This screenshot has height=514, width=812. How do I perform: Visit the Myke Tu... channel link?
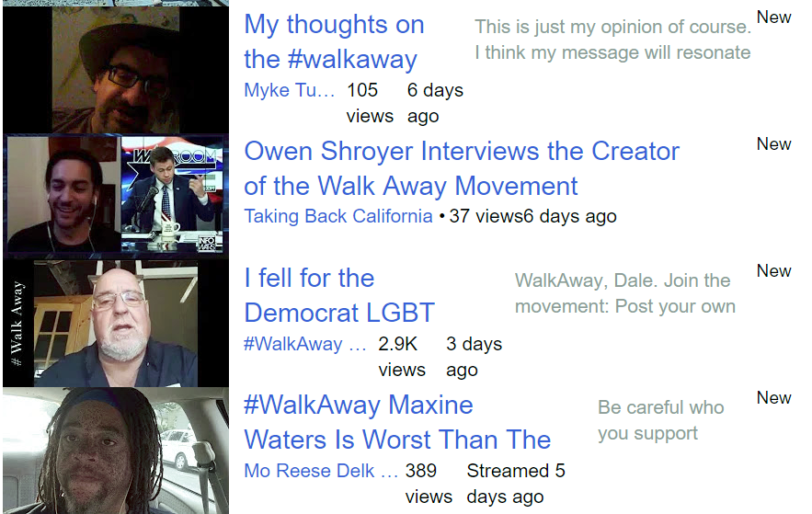[x=290, y=90]
